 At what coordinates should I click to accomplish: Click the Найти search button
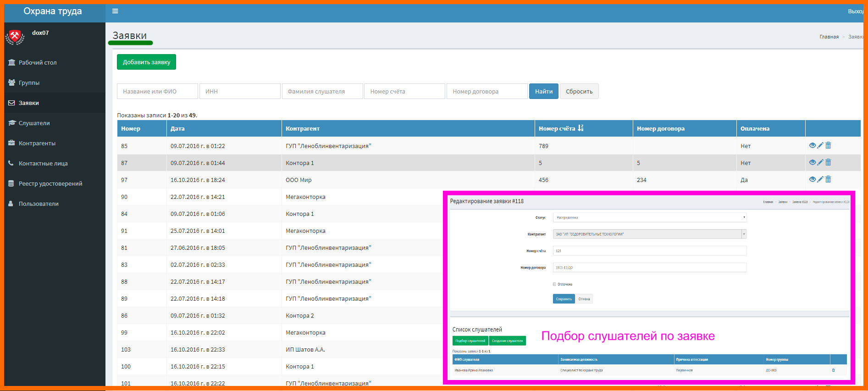544,91
